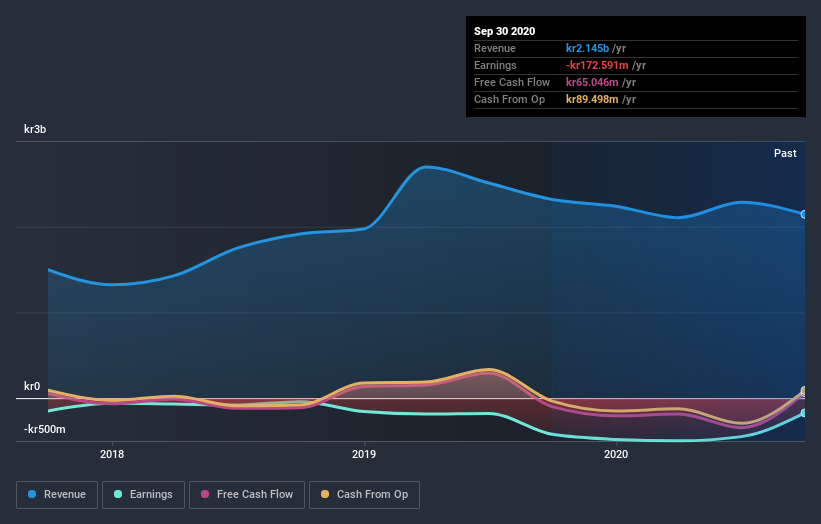
Task: Toggle the Cash From Op legend button
Action: click(364, 495)
